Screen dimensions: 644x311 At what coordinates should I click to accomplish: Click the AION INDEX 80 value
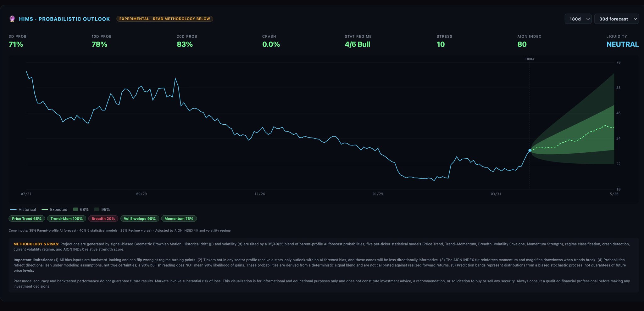click(x=522, y=44)
